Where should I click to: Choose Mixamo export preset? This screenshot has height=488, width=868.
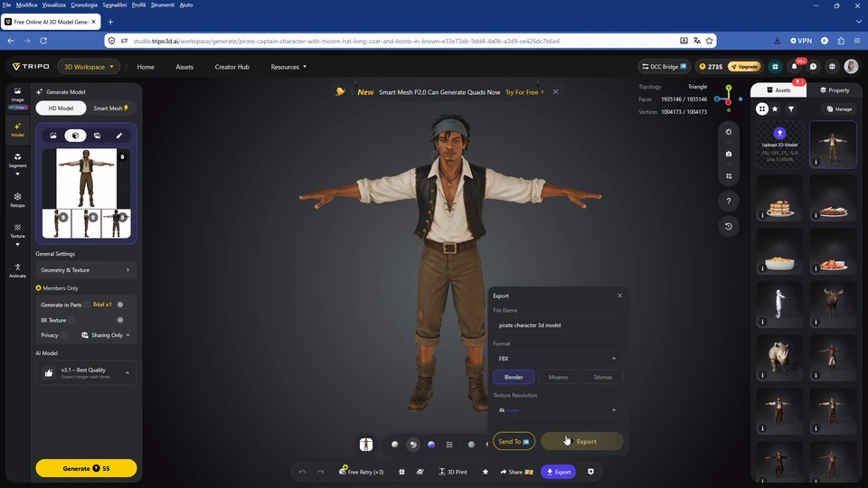click(x=558, y=377)
